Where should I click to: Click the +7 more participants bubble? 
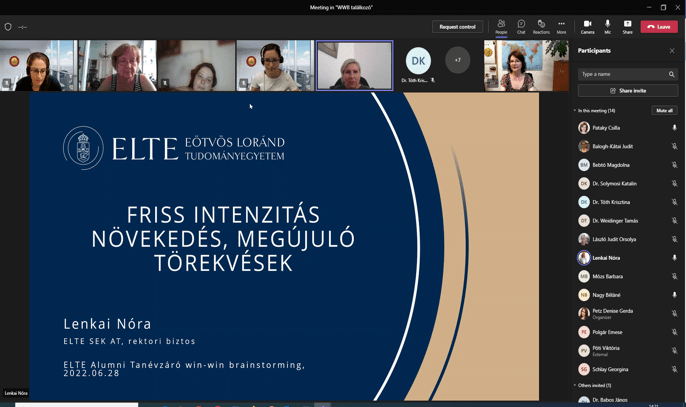coord(458,60)
